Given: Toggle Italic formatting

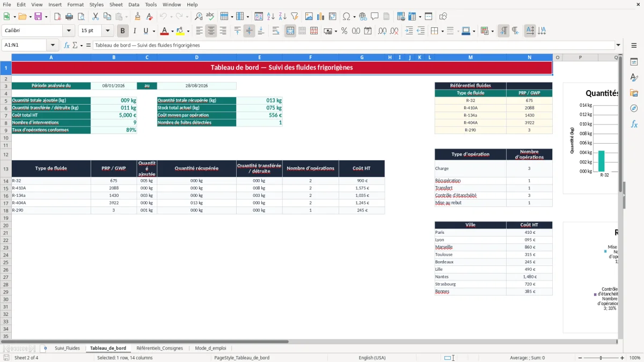Looking at the screenshot, I should pyautogui.click(x=134, y=31).
